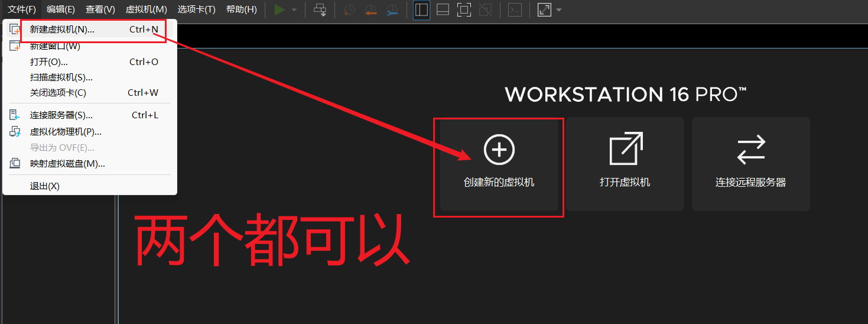
Task: Click the Unity mode toolbar icon
Action: (485, 9)
